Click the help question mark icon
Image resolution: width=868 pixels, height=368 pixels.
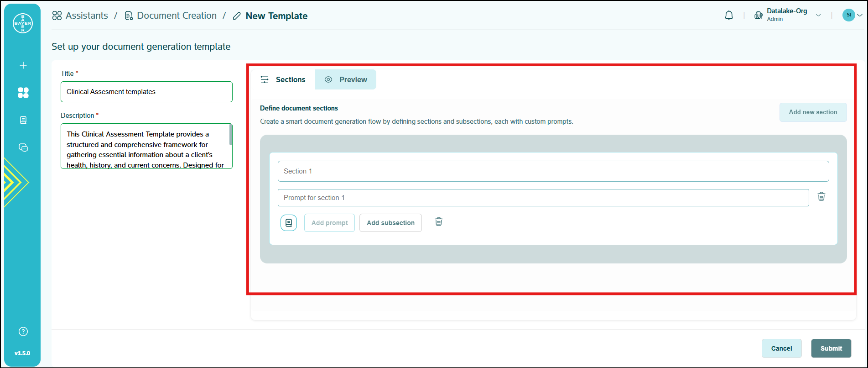point(23,331)
